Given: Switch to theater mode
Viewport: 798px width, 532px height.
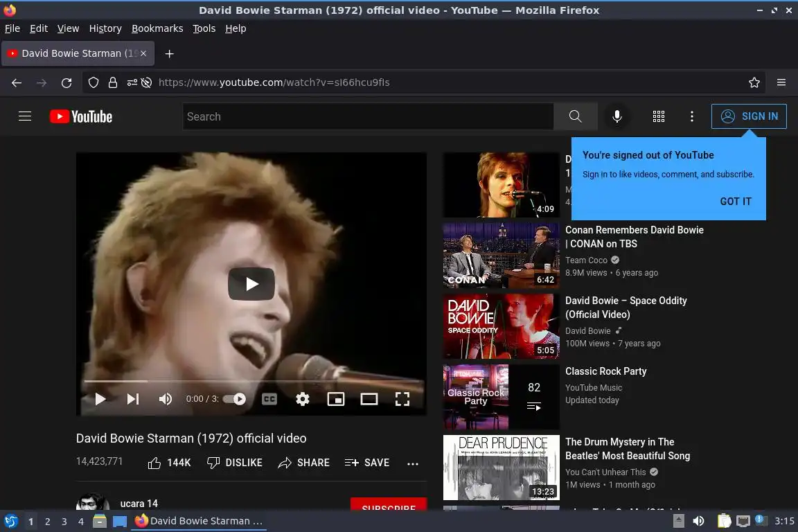Looking at the screenshot, I should [x=369, y=399].
